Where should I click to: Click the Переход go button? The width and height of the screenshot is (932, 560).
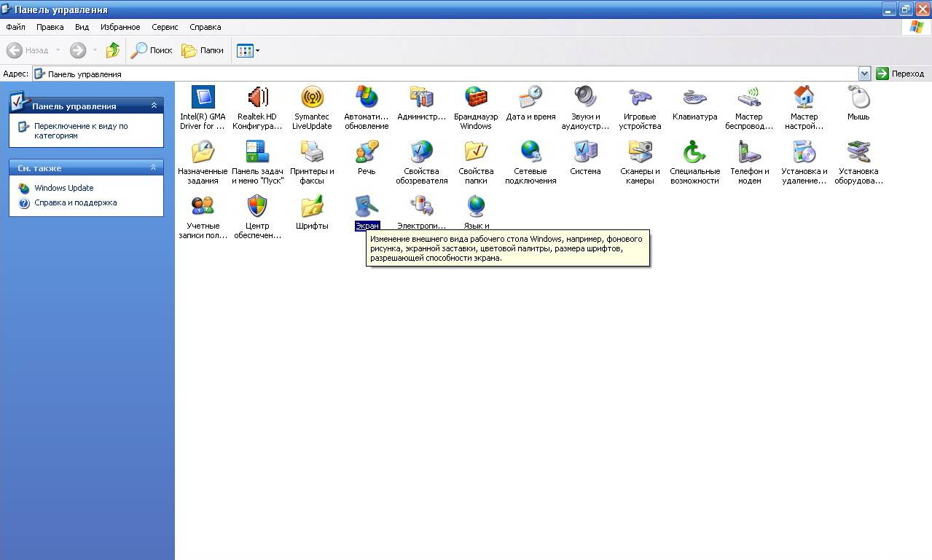pyautogui.click(x=901, y=74)
